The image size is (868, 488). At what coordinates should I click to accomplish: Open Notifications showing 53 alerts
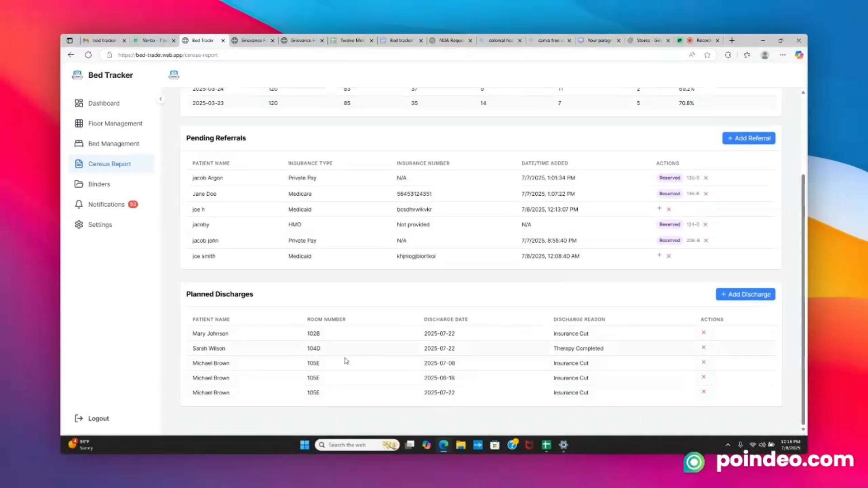[106, 204]
